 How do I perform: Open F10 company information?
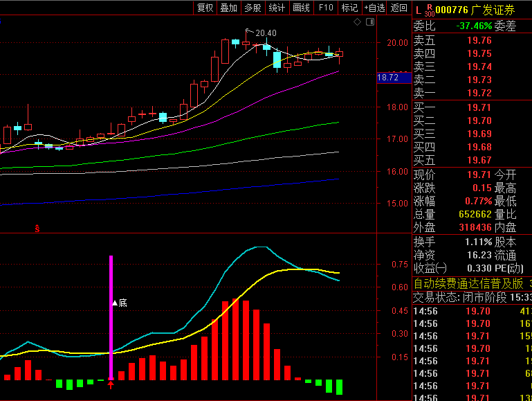[326, 8]
